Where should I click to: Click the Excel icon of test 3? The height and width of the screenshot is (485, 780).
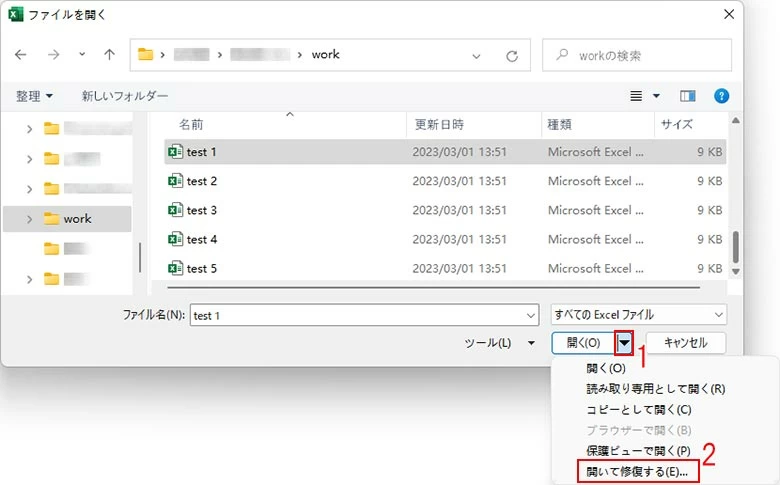175,210
